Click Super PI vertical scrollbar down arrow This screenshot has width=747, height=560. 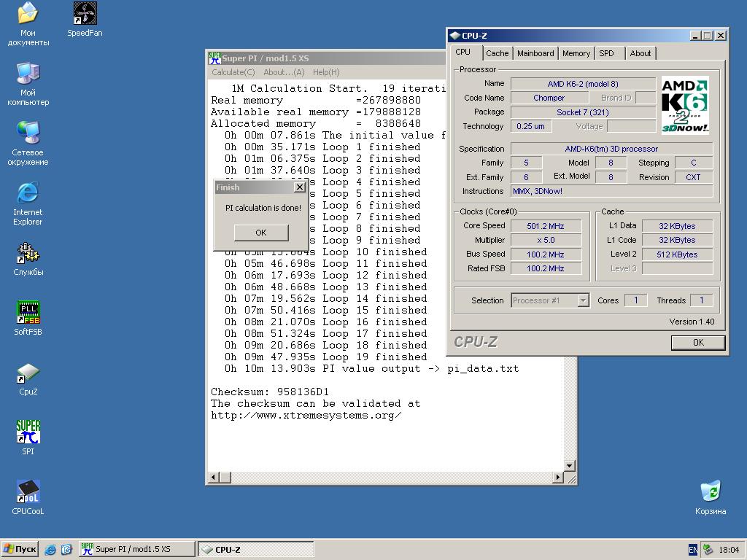pyautogui.click(x=570, y=465)
